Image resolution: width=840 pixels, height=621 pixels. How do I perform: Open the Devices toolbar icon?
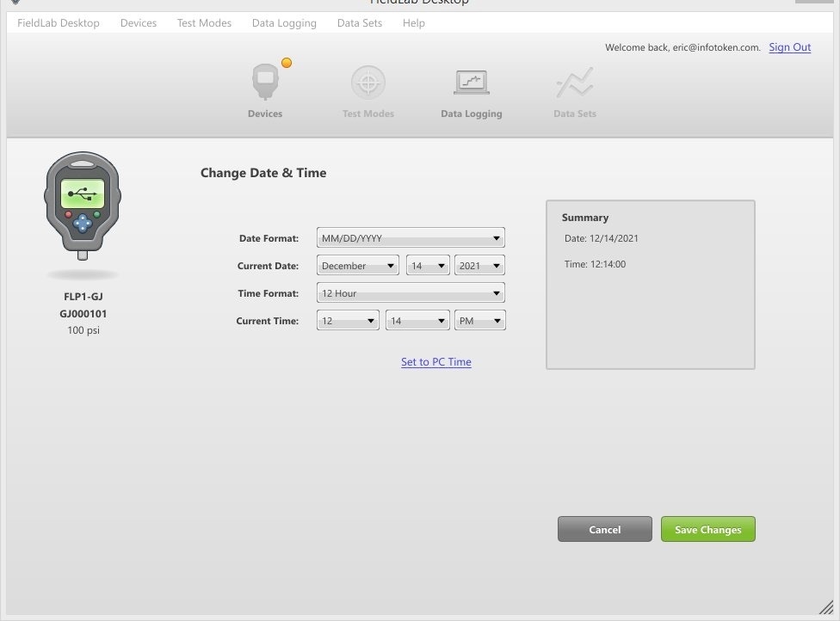(x=265, y=82)
